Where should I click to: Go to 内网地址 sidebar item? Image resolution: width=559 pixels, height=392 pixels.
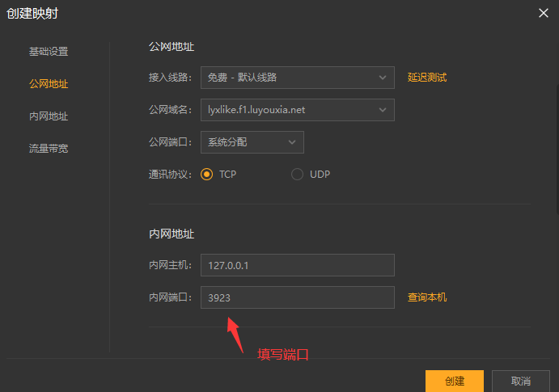(49, 116)
